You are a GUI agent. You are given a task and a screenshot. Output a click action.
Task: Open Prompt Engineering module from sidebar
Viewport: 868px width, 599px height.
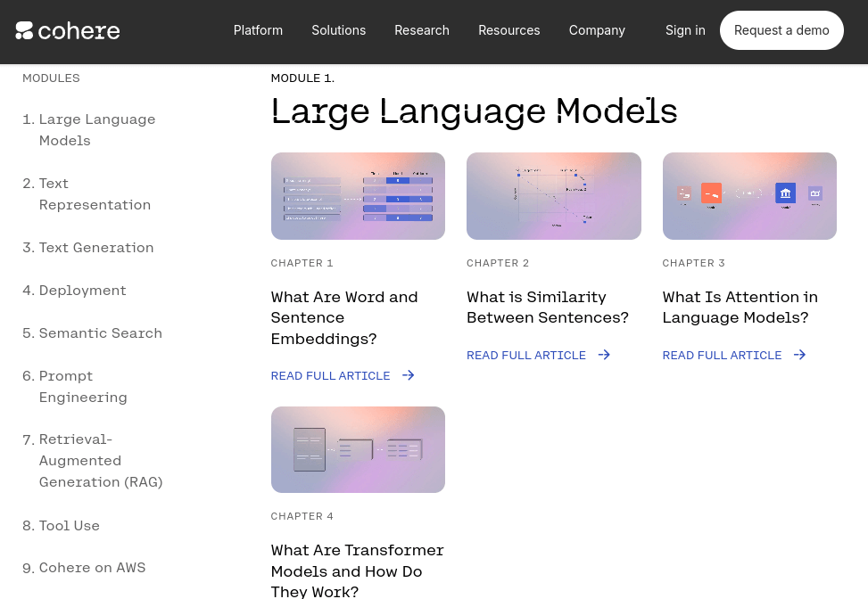82,387
